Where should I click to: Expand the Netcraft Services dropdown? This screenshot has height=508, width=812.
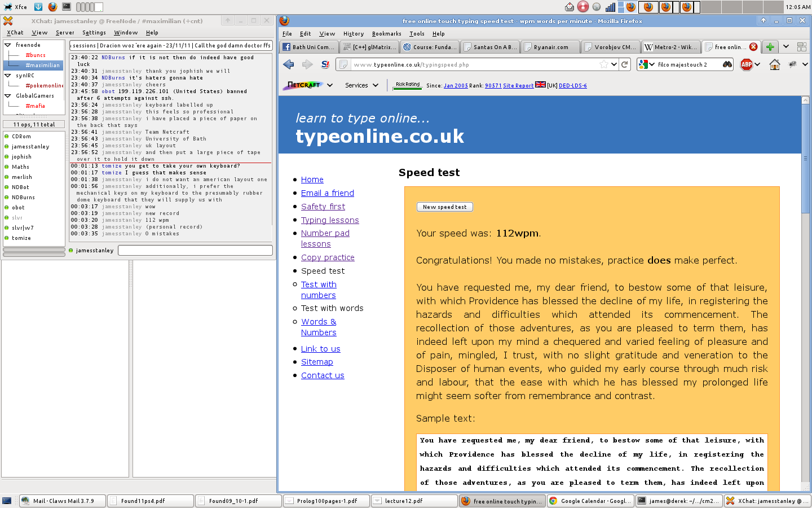361,85
